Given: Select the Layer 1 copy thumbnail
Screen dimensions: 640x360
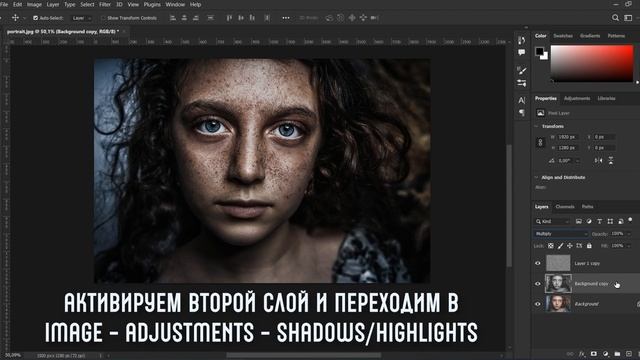Looking at the screenshot, I should (558, 263).
